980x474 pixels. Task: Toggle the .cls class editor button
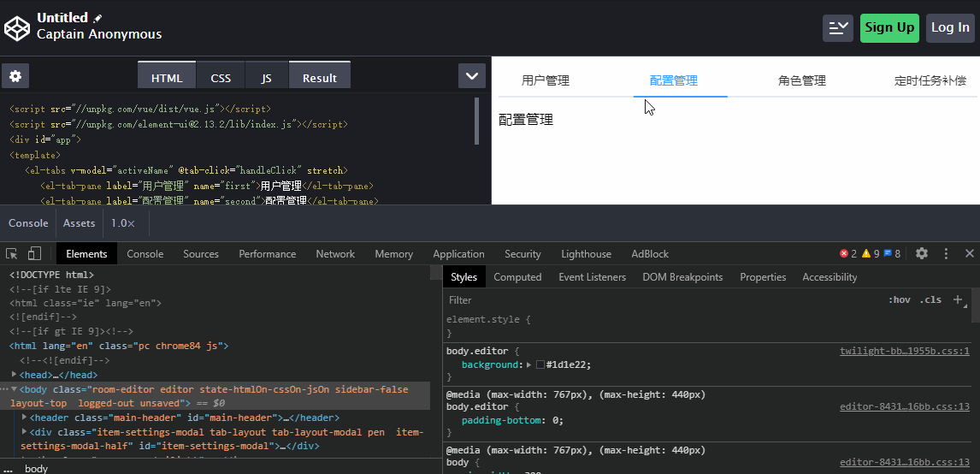(930, 299)
